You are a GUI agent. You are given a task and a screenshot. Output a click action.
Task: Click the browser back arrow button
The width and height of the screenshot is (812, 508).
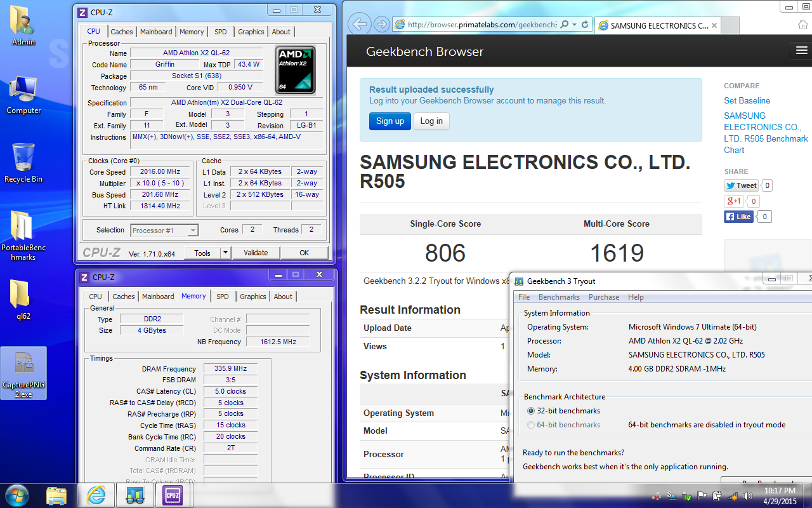point(359,24)
